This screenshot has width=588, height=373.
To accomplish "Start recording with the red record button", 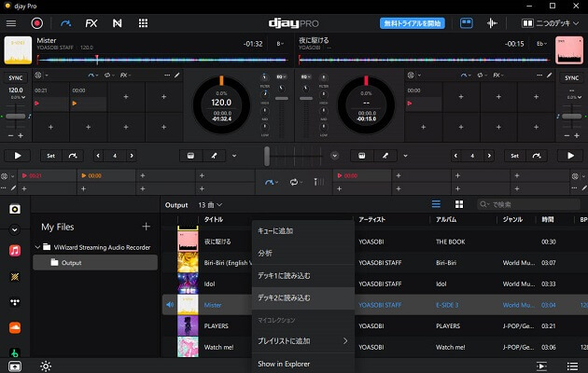I will click(x=36, y=23).
